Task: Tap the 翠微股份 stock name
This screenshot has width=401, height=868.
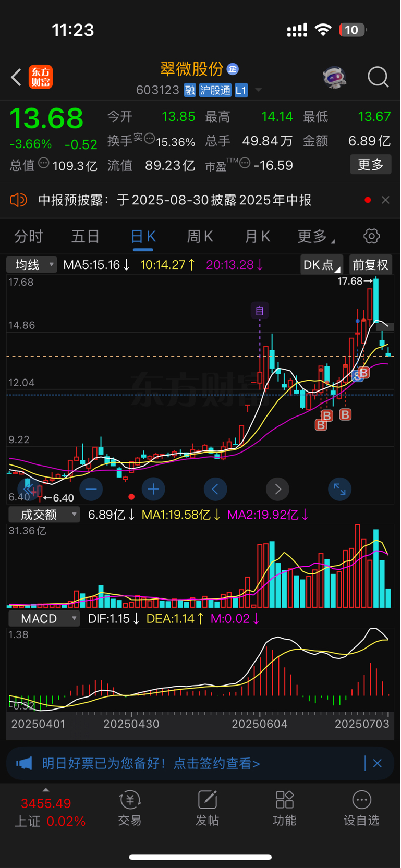Action: pyautogui.click(x=192, y=69)
